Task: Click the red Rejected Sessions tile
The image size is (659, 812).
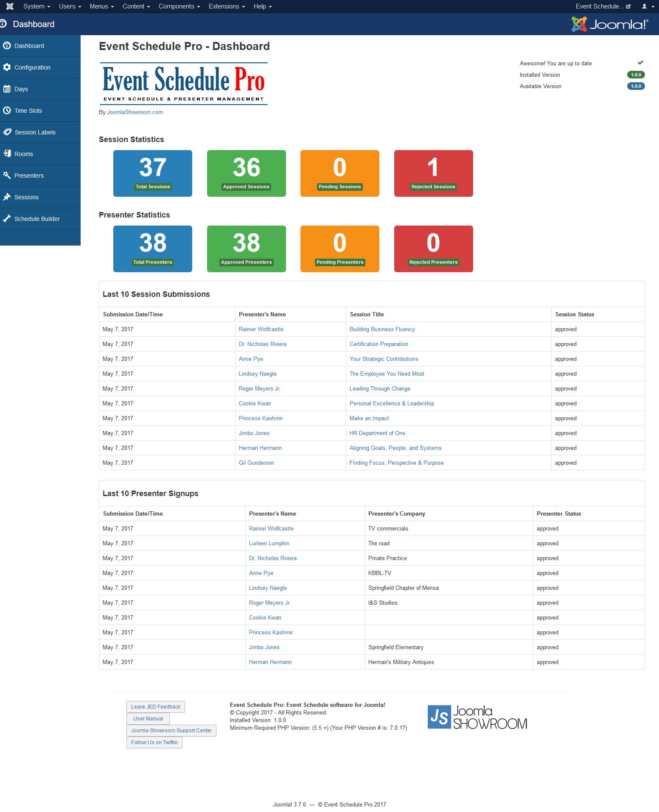Action: 434,173
